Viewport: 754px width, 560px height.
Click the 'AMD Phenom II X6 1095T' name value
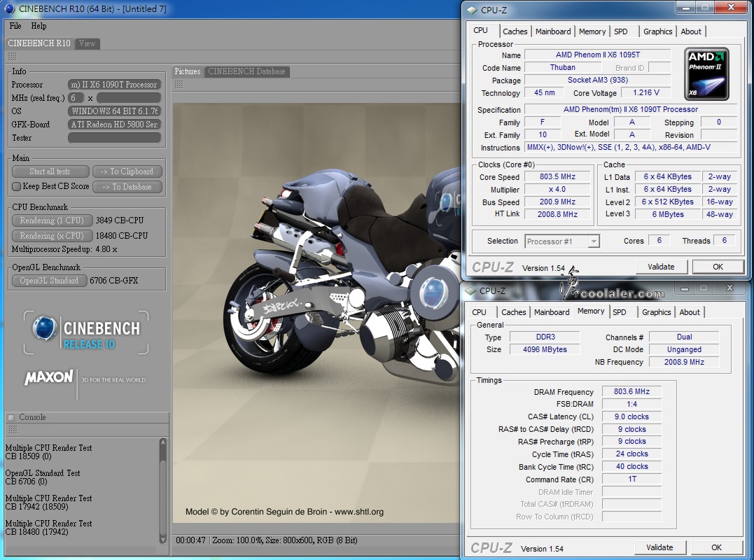[x=598, y=55]
